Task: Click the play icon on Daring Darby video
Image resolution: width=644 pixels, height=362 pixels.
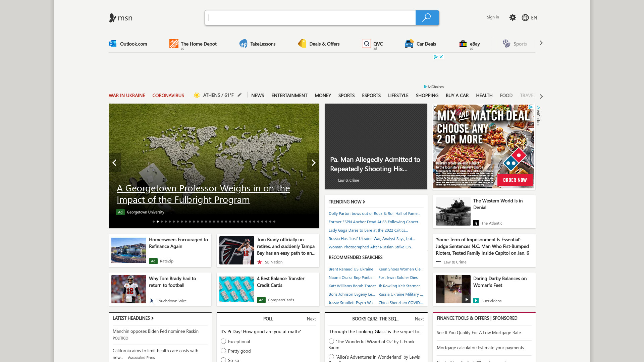Action: pos(466,299)
